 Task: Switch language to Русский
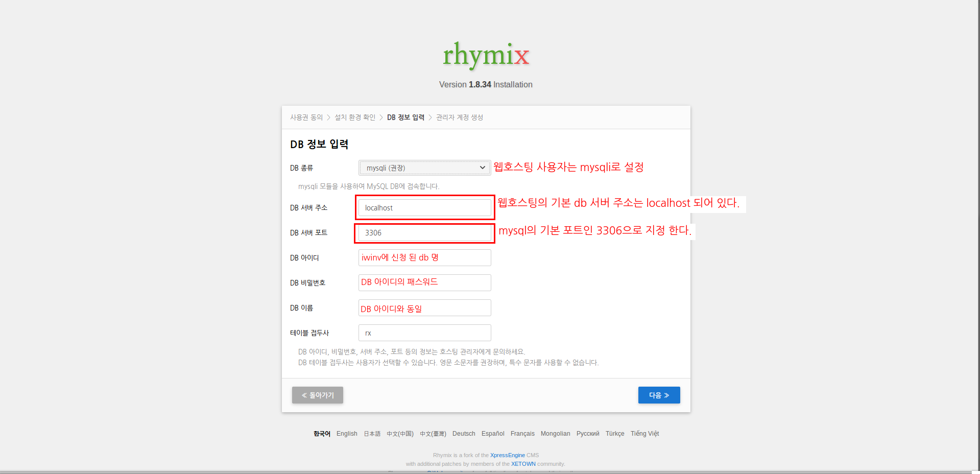coord(588,434)
